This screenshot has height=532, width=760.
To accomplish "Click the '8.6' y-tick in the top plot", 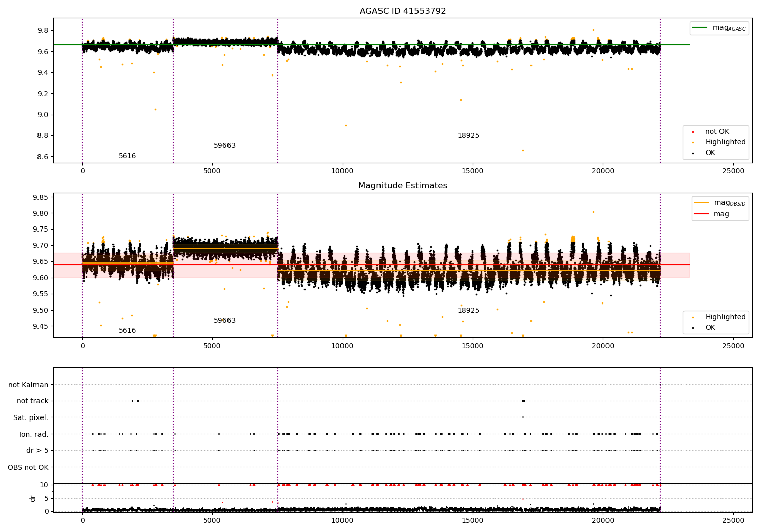I will [43, 157].
